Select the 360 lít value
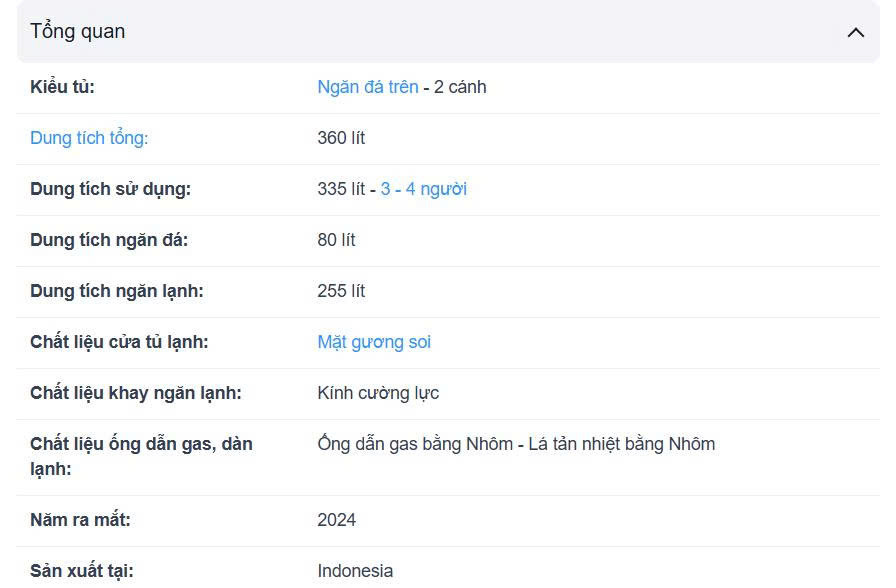 click(341, 138)
